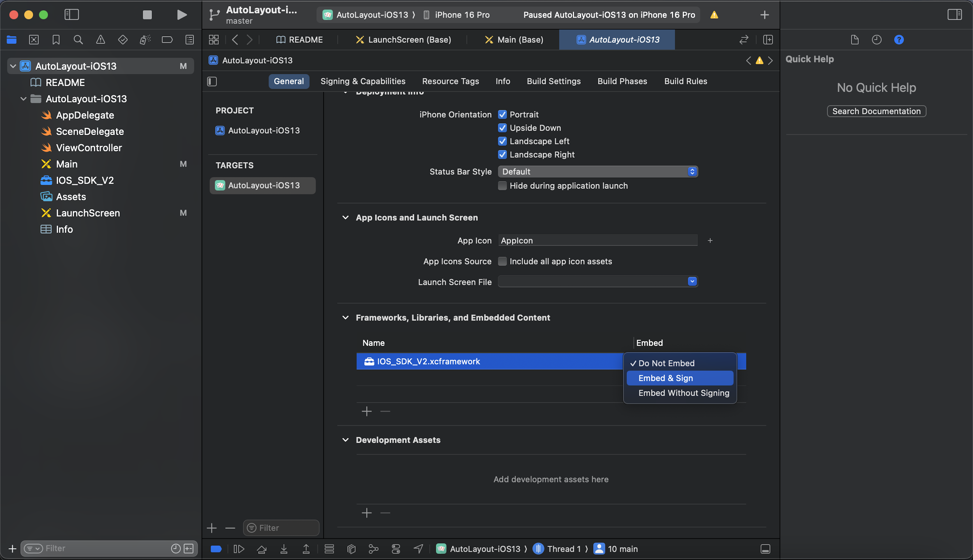Click the Step Over debug icon
The image size is (973, 560).
click(x=262, y=549)
